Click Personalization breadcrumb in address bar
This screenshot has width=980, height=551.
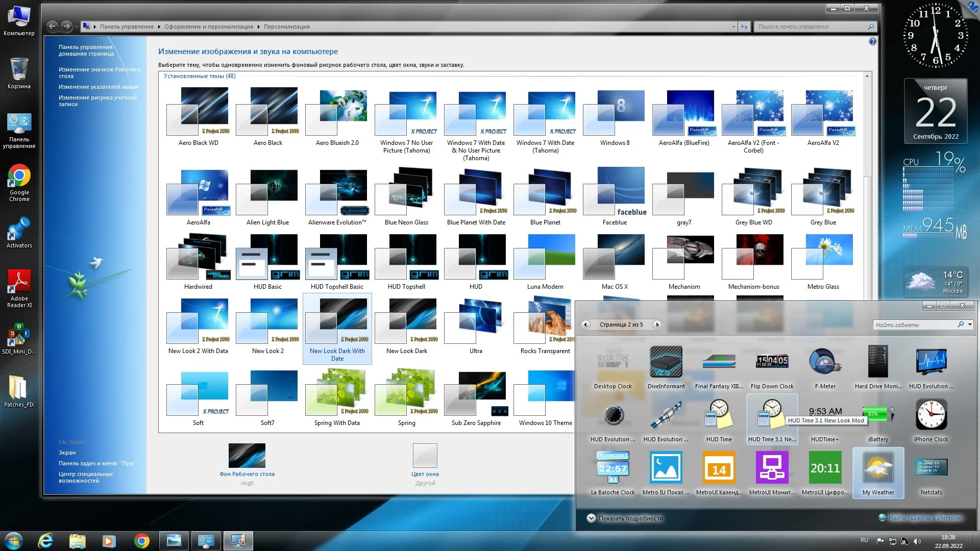pos(286,27)
